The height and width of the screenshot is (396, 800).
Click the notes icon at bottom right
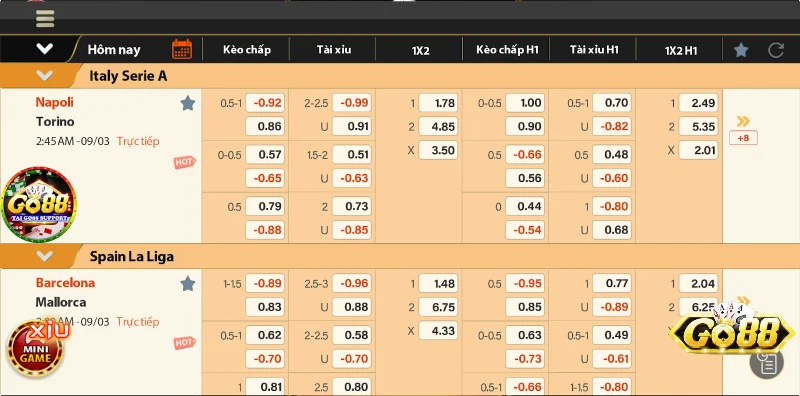click(766, 363)
